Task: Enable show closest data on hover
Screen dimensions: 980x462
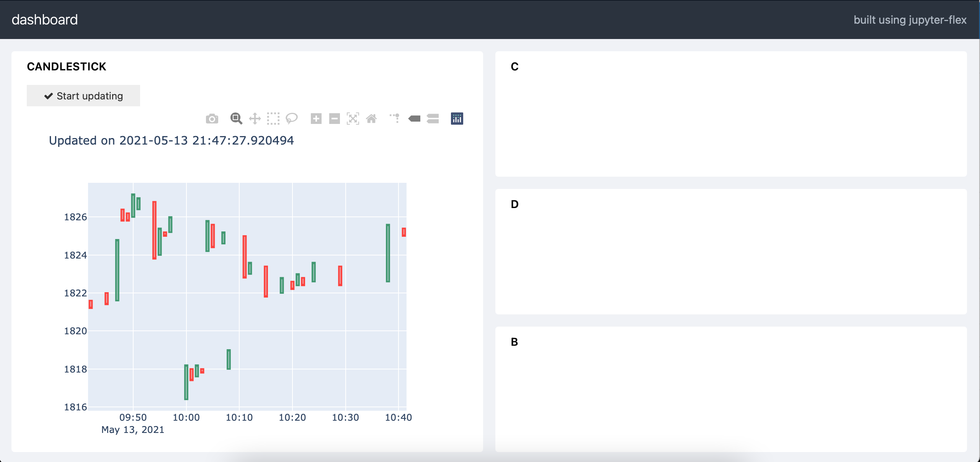Action: pos(414,119)
